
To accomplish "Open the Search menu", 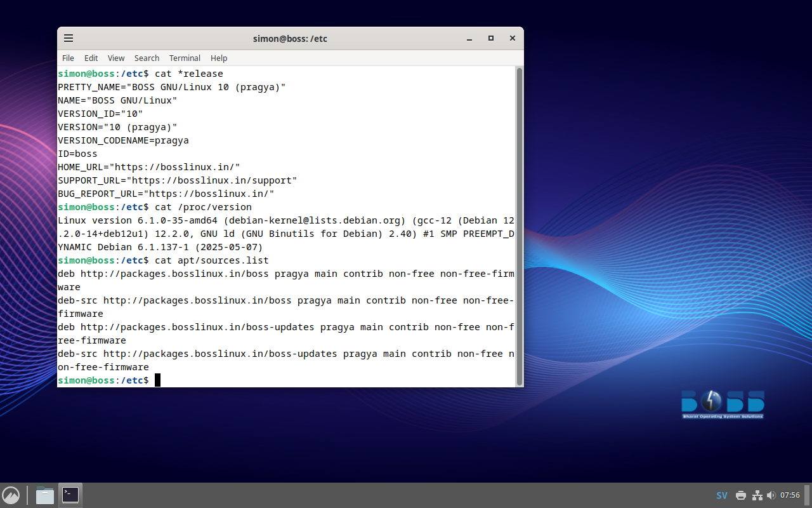I will [147, 58].
